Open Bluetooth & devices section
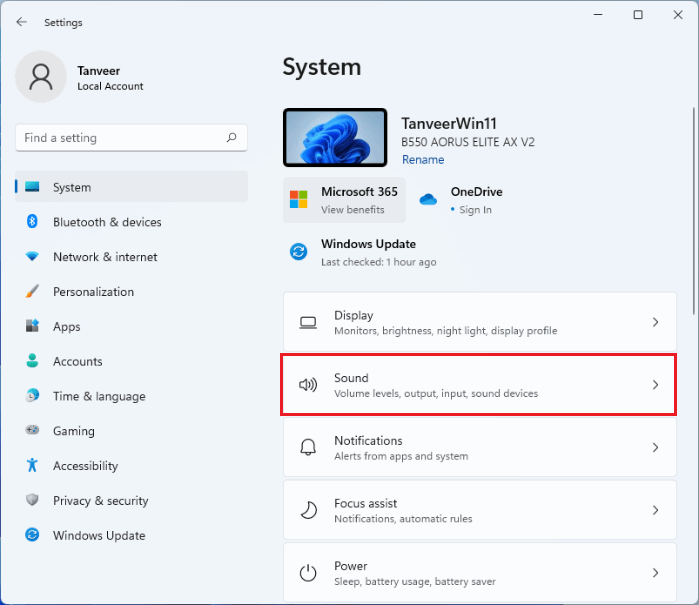This screenshot has width=699, height=605. point(132,222)
